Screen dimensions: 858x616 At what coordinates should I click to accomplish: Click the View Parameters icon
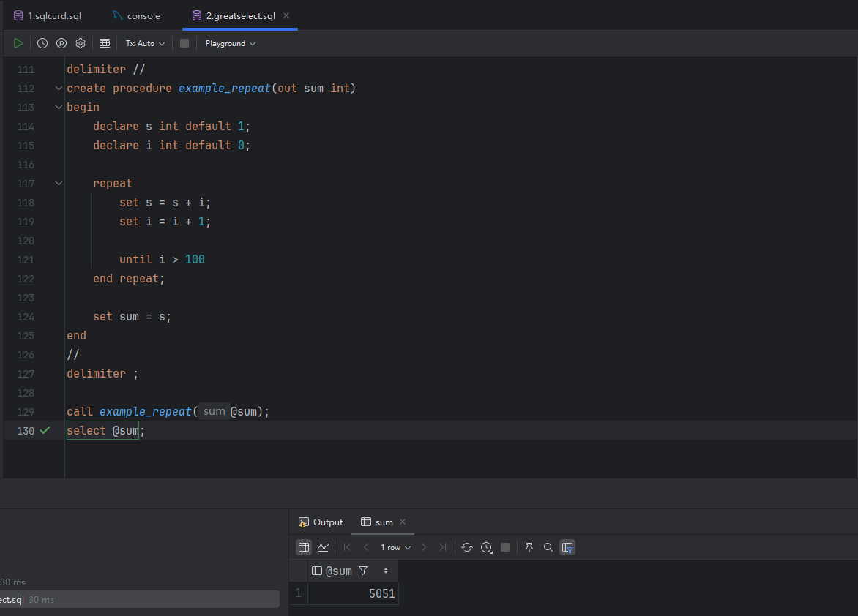click(x=61, y=43)
